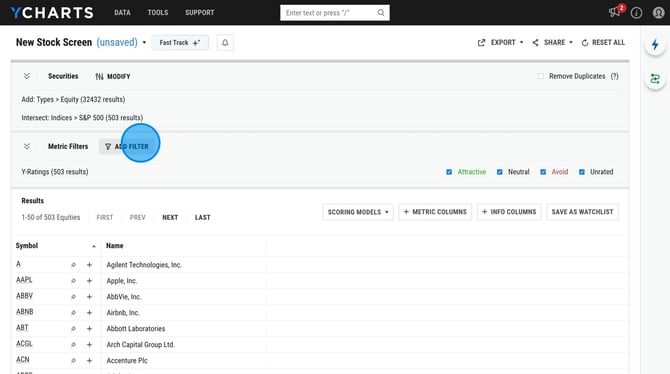Click the plus icon for ABBV

(x=89, y=297)
